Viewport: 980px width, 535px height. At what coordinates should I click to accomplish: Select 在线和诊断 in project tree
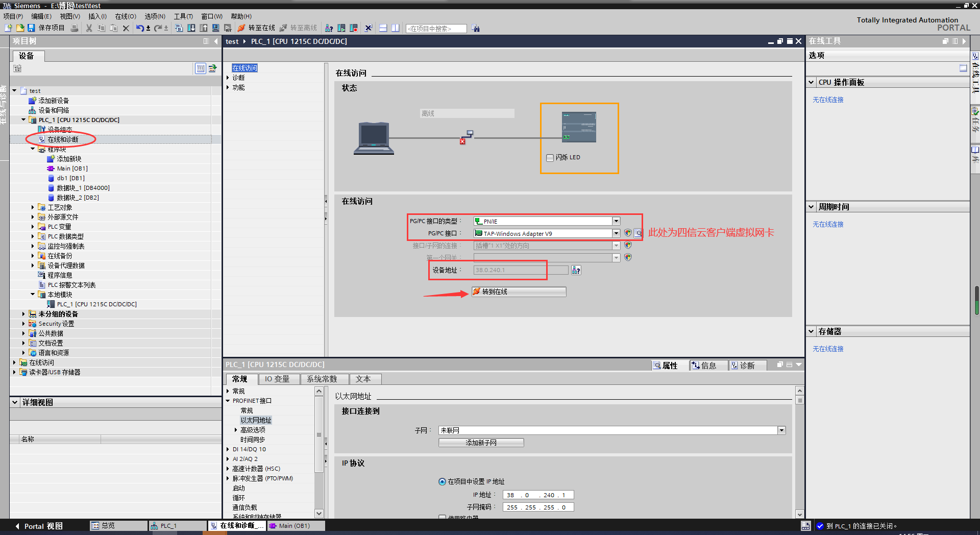(x=63, y=139)
